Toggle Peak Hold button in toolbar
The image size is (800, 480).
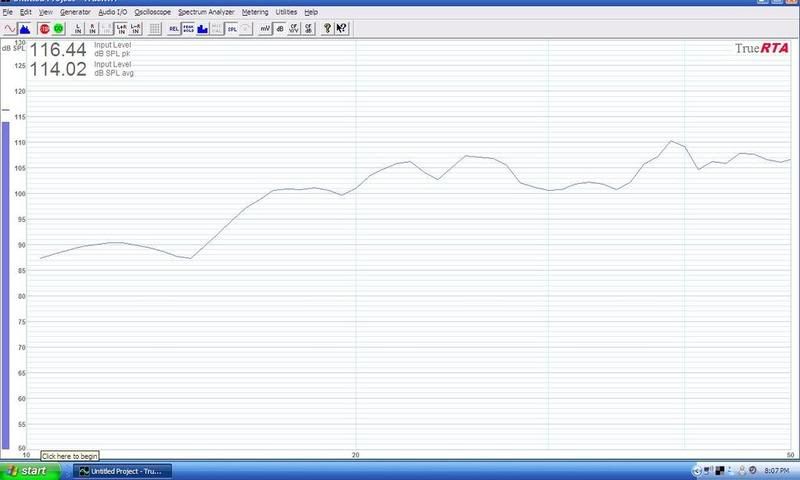coord(188,29)
